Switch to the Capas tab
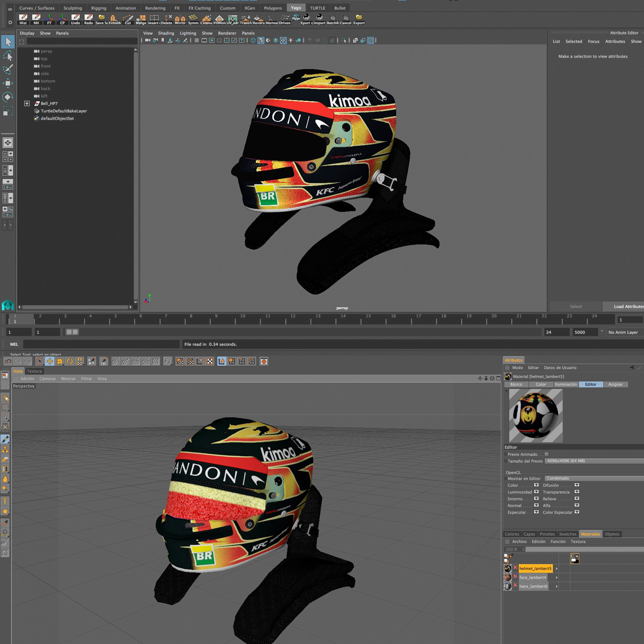The width and height of the screenshot is (644, 644). 529,534
